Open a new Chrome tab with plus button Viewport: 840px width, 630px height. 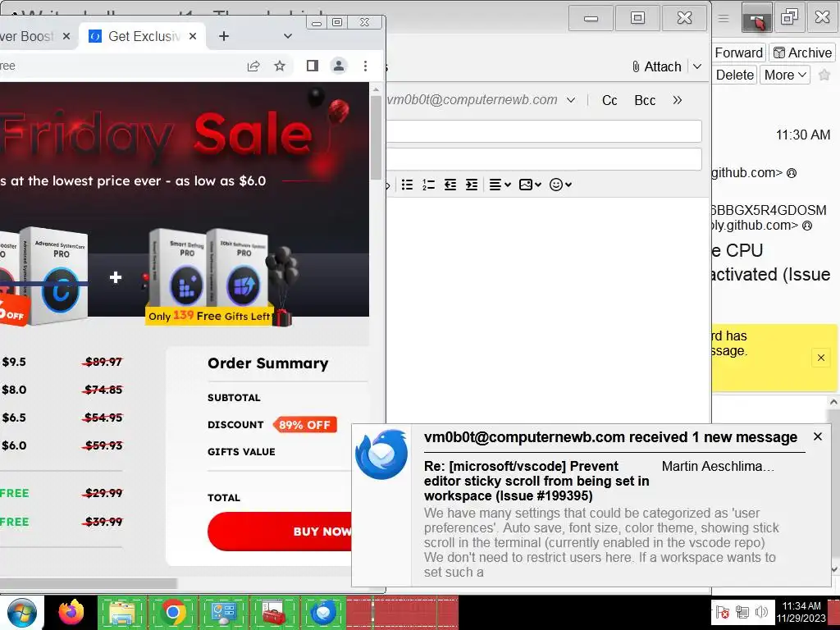pos(224,36)
